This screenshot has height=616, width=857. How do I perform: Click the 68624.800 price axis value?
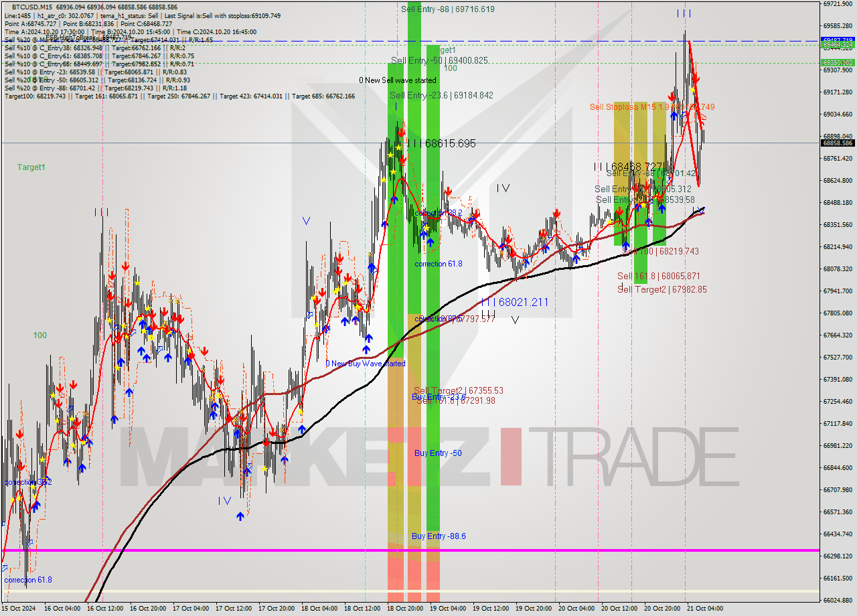(838, 181)
